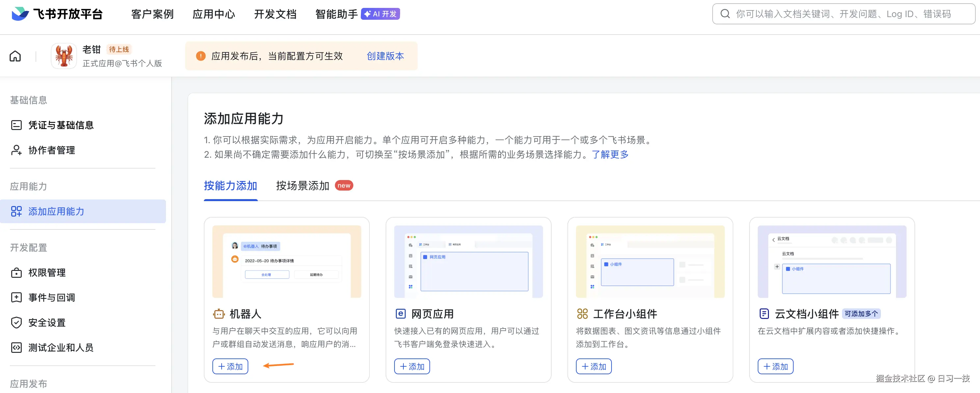Open 开发文档 in top navigation
The height and width of the screenshot is (393, 980).
click(275, 14)
